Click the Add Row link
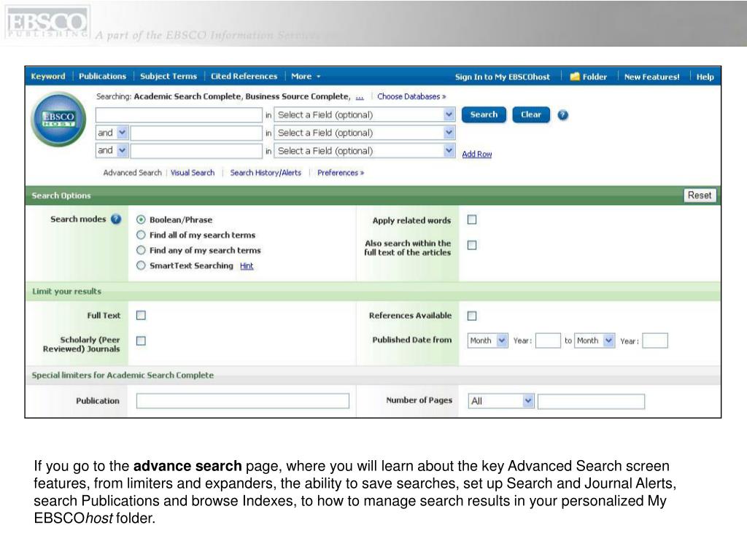 coord(477,154)
